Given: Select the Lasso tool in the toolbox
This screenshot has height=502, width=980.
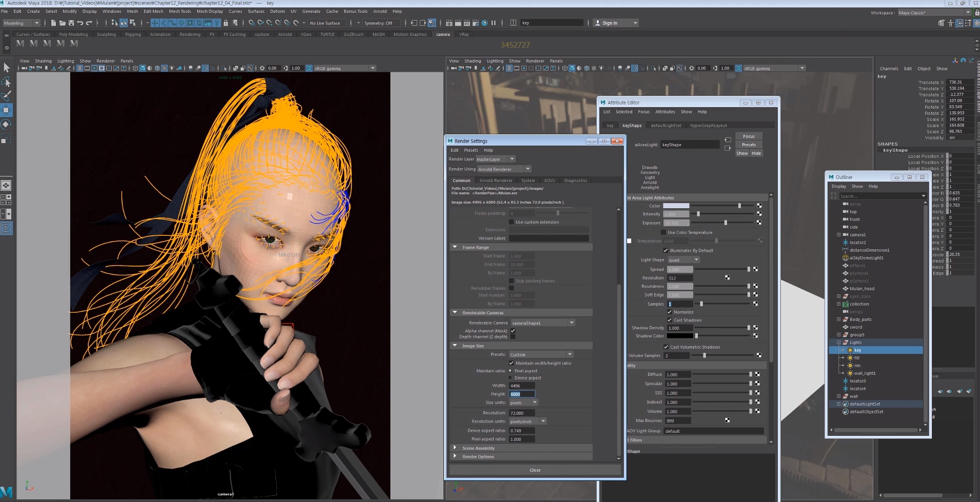Looking at the screenshot, I should point(6,82).
